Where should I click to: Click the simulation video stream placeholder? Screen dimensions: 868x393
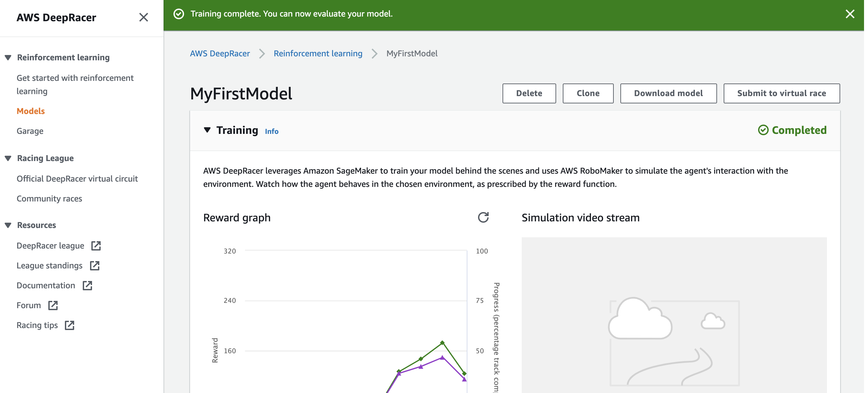674,314
